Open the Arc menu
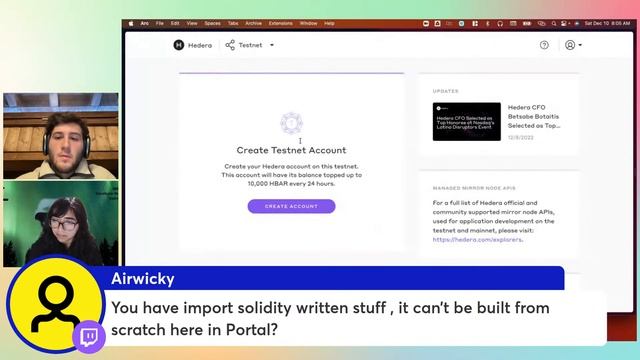The width and height of the screenshot is (640, 360). pos(144,24)
